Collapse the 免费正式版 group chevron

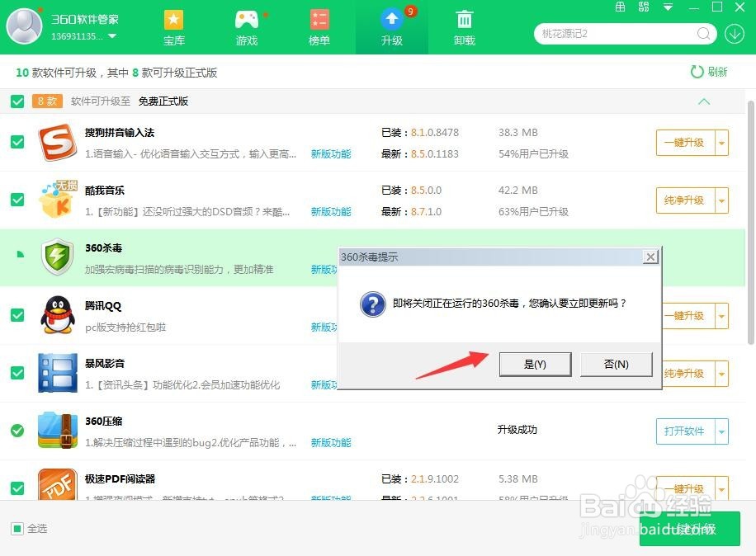[704, 101]
